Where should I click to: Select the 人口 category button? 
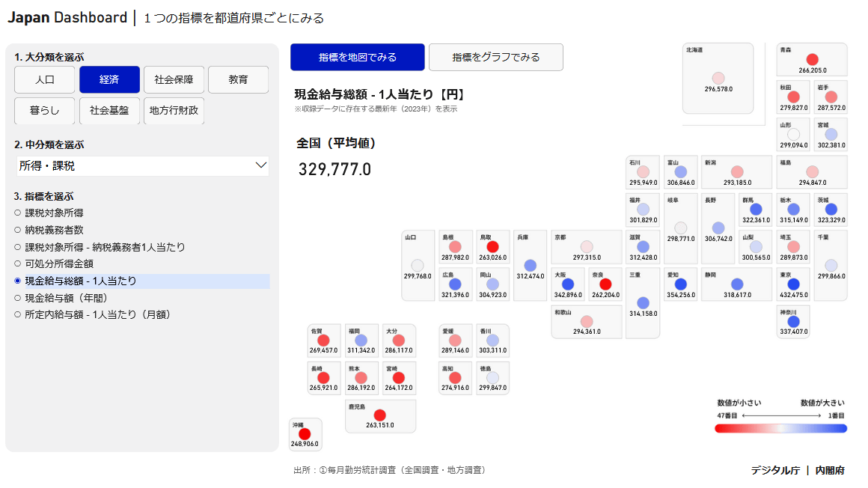click(44, 80)
